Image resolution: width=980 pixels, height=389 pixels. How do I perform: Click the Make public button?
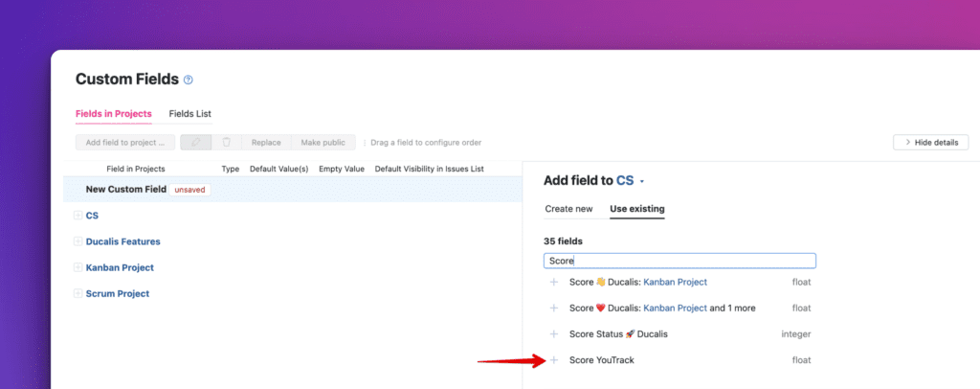(x=323, y=143)
